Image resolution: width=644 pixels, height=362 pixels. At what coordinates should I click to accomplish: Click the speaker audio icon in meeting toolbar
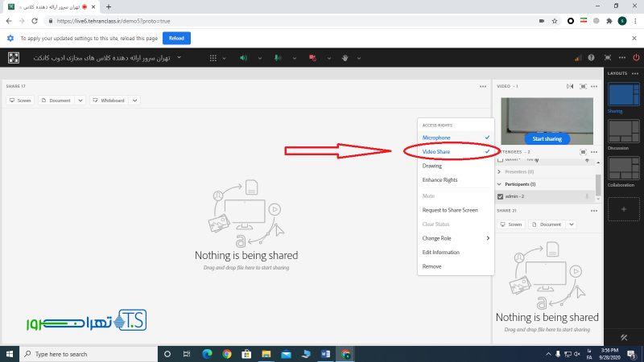pos(243,58)
